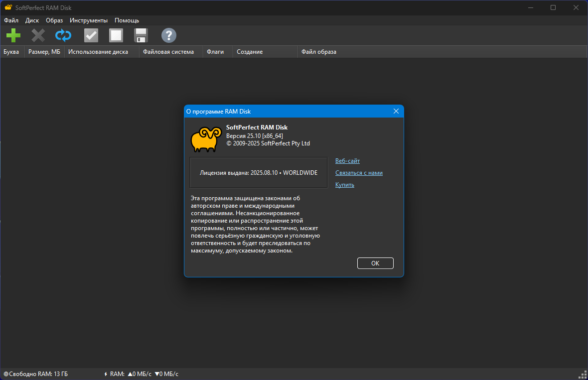Viewport: 588px width, 380px height.
Task: Open the Инструменты menu
Action: [89, 20]
